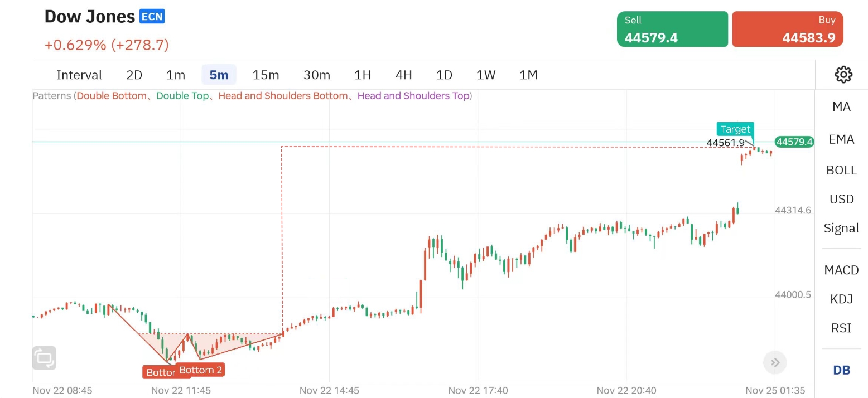This screenshot has width=868, height=398.
Task: Jump to latest candles arrow button
Action: (x=775, y=363)
